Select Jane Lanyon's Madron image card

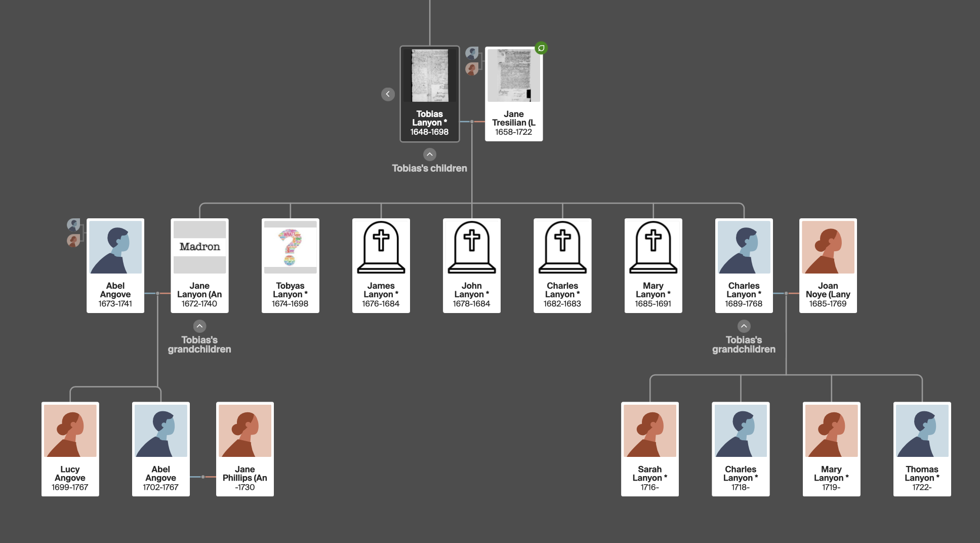(x=199, y=247)
